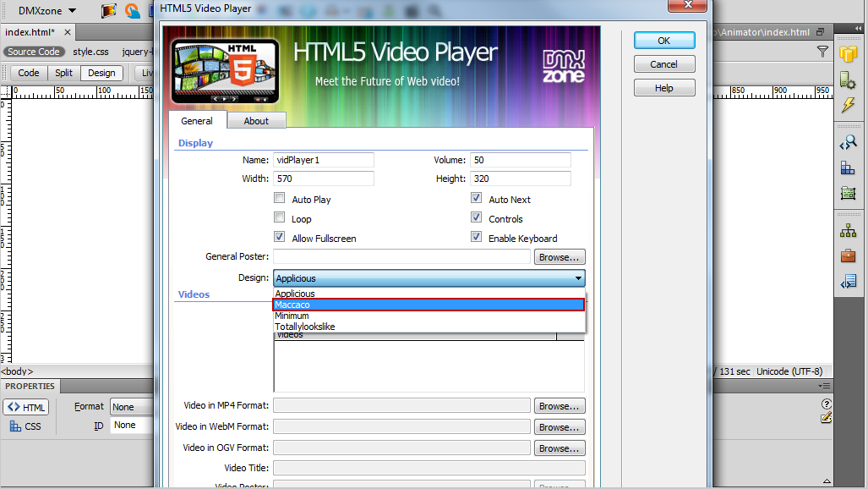Disable the Controls checkbox
Screen dimensions: 868x489
pos(476,217)
